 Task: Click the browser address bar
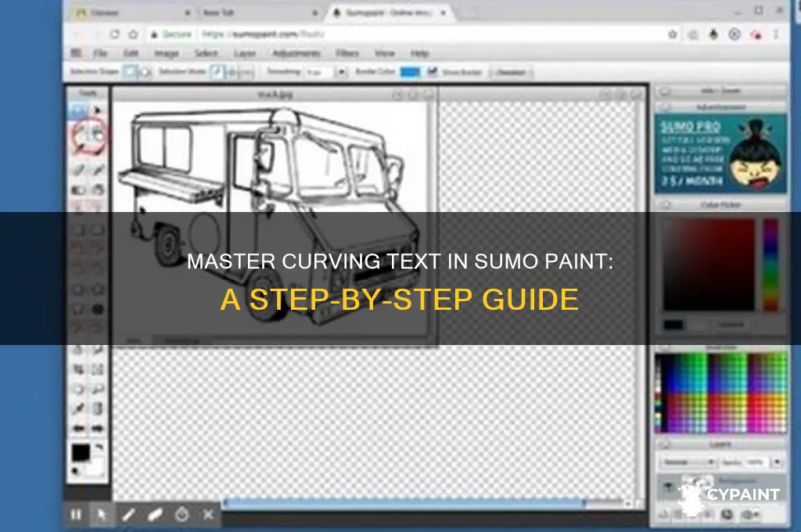pyautogui.click(x=404, y=34)
